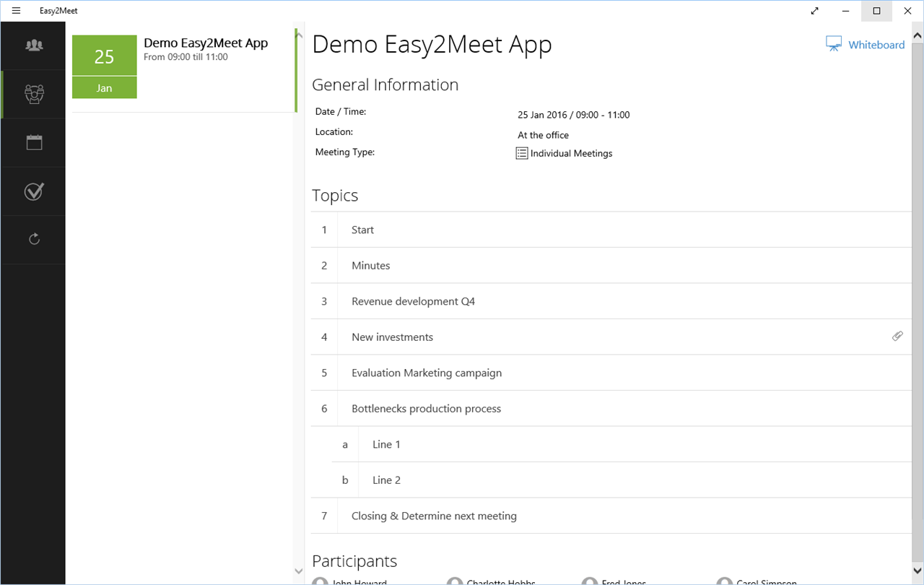Toggle full screen arrow in title bar
The height and width of the screenshot is (585, 924).
point(815,11)
